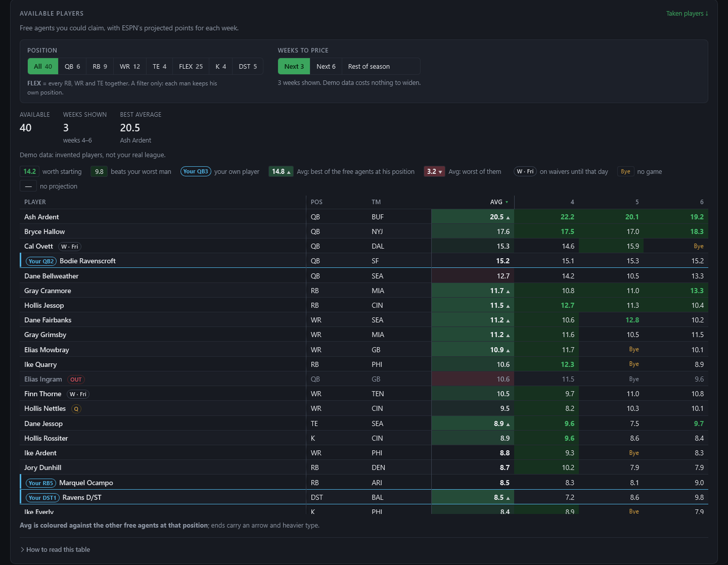Viewport: 728px width, 565px height.
Task: Jump to Taken players link
Action: click(687, 13)
